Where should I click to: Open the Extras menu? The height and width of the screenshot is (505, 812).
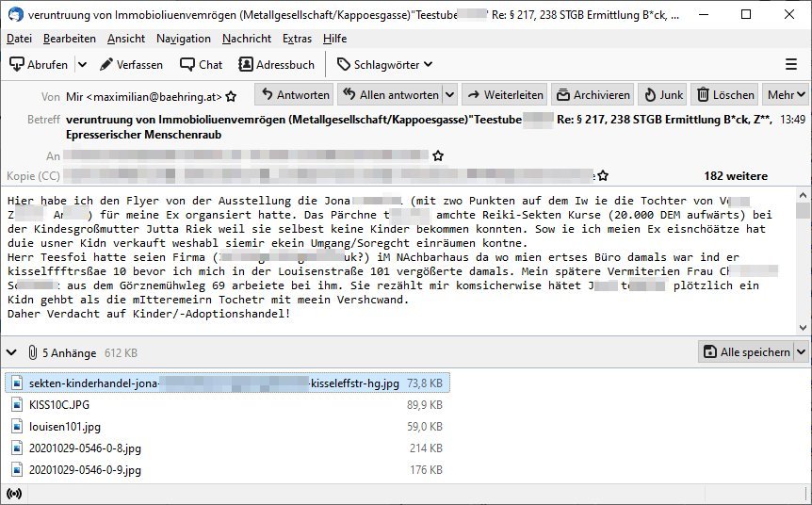tap(297, 39)
